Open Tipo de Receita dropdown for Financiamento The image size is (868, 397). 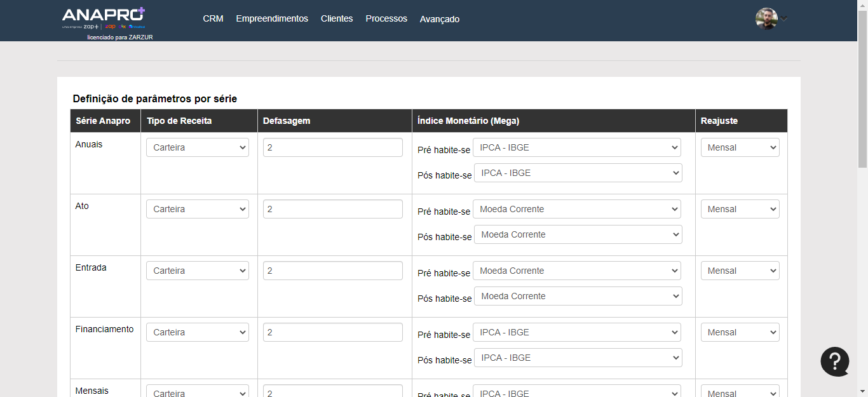coord(198,332)
